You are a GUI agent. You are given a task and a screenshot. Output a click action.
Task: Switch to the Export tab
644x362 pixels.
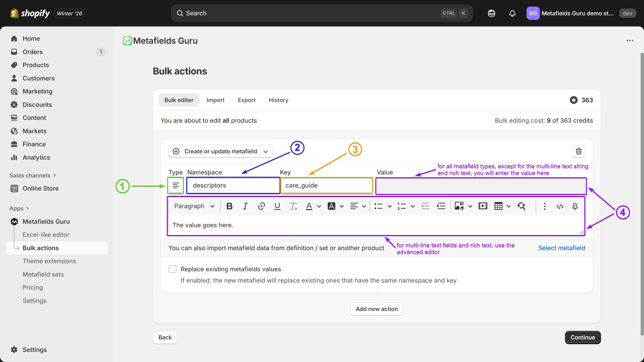click(247, 100)
